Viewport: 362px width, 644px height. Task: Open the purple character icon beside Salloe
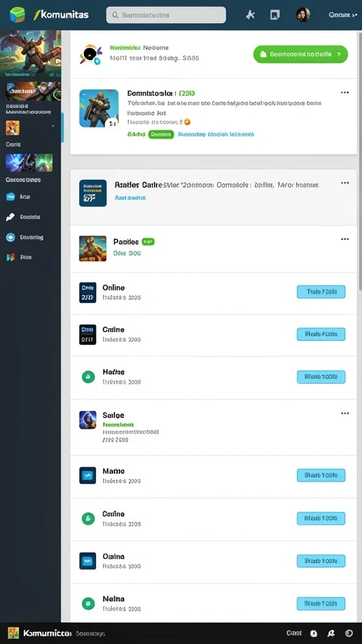(x=88, y=419)
